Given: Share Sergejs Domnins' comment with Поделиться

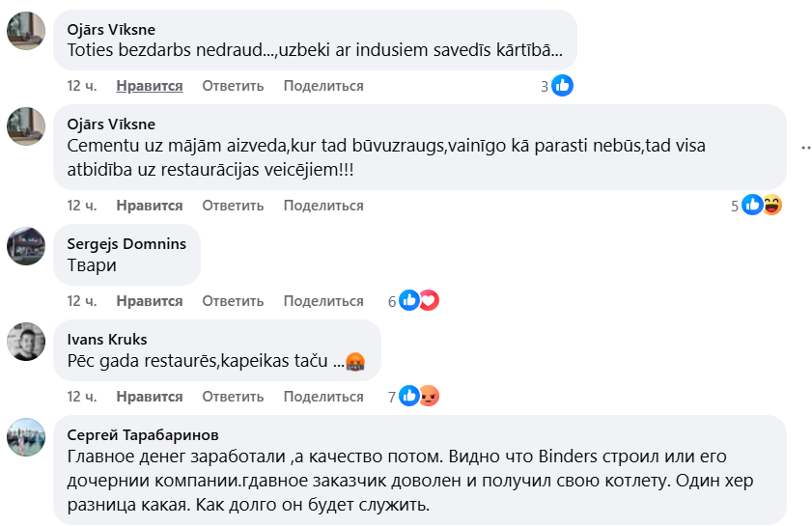Looking at the screenshot, I should pos(323,301).
